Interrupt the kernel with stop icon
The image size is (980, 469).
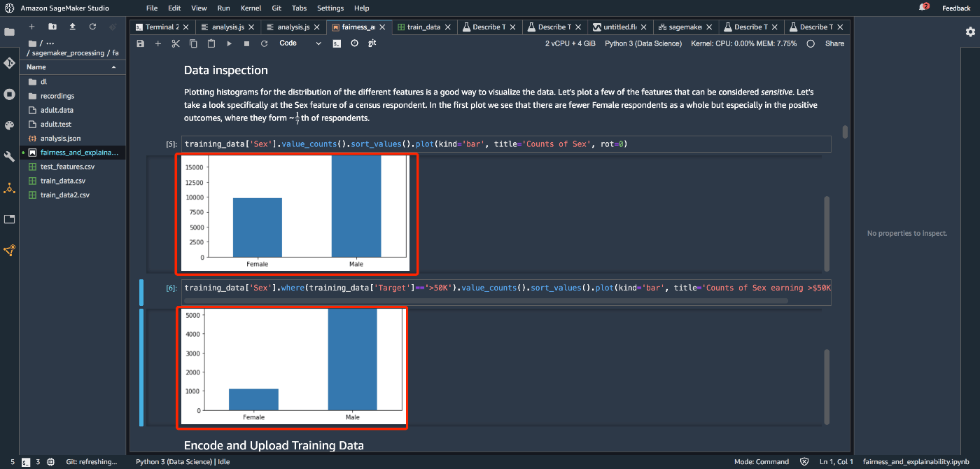[x=246, y=43]
